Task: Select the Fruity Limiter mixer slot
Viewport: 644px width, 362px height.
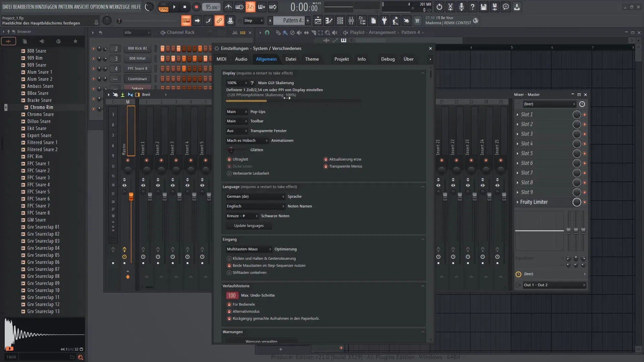Action: [x=534, y=202]
